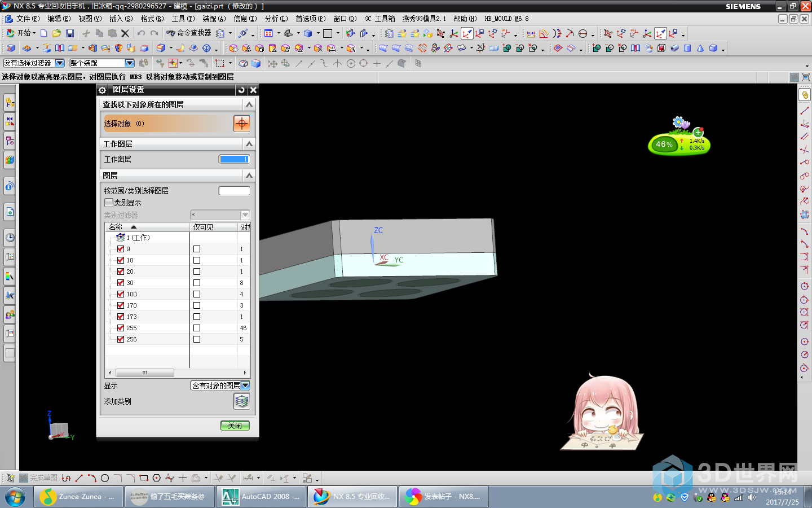This screenshot has height=508, width=812.
Task: Enable Visible Only for layer 256
Action: (197, 339)
